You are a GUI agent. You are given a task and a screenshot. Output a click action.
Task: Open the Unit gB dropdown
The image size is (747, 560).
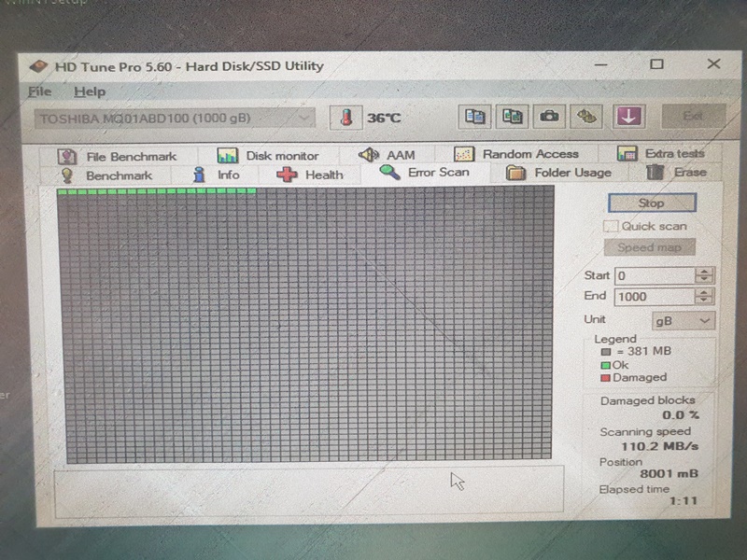[x=683, y=320]
